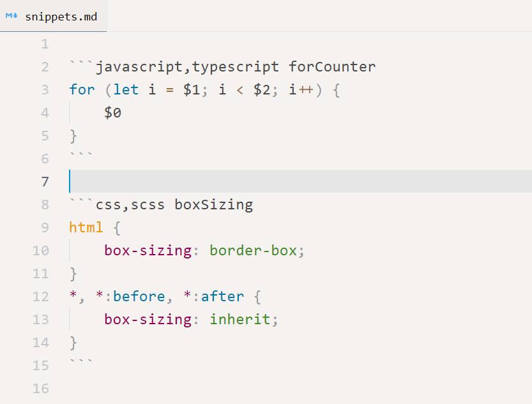Place cursor on highlighted line 7
Viewport: 532px width, 404px height.
[x=300, y=181]
